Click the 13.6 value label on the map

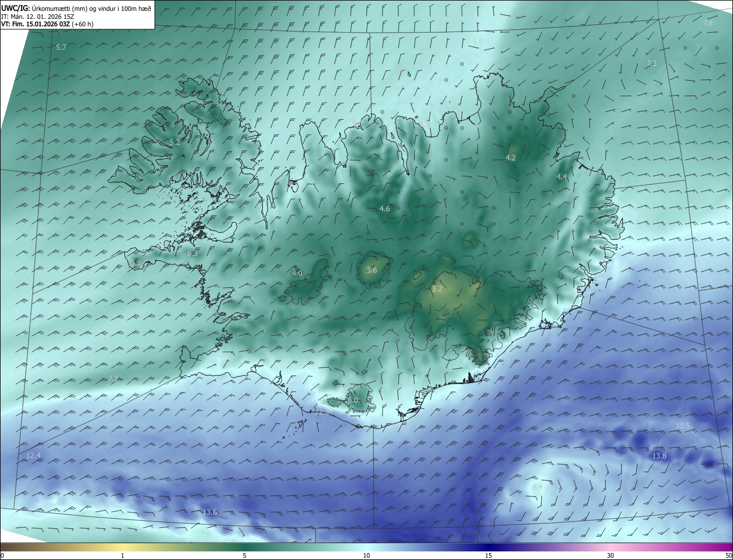click(x=210, y=512)
